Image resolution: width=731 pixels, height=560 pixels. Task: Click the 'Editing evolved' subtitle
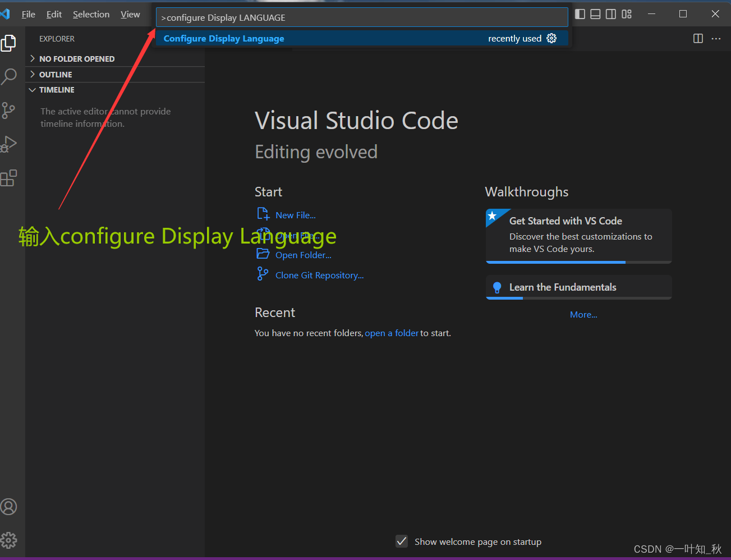(x=316, y=152)
